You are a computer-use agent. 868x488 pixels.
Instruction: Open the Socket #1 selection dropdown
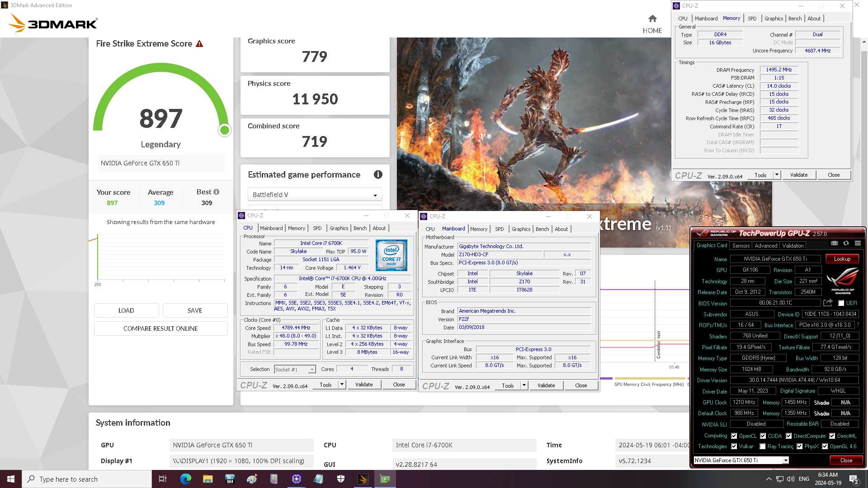coord(295,370)
